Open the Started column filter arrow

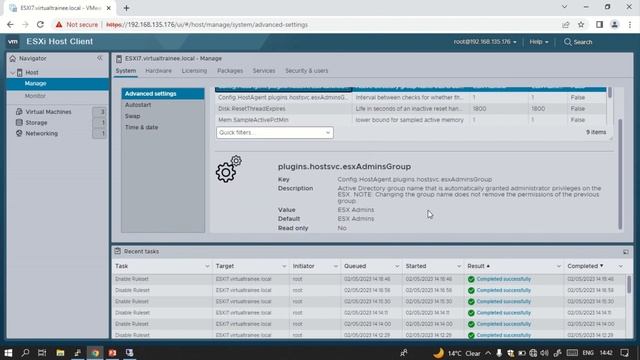(x=459, y=266)
